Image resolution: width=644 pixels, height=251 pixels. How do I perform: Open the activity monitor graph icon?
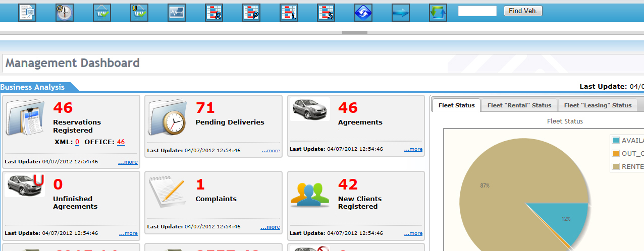click(x=177, y=13)
